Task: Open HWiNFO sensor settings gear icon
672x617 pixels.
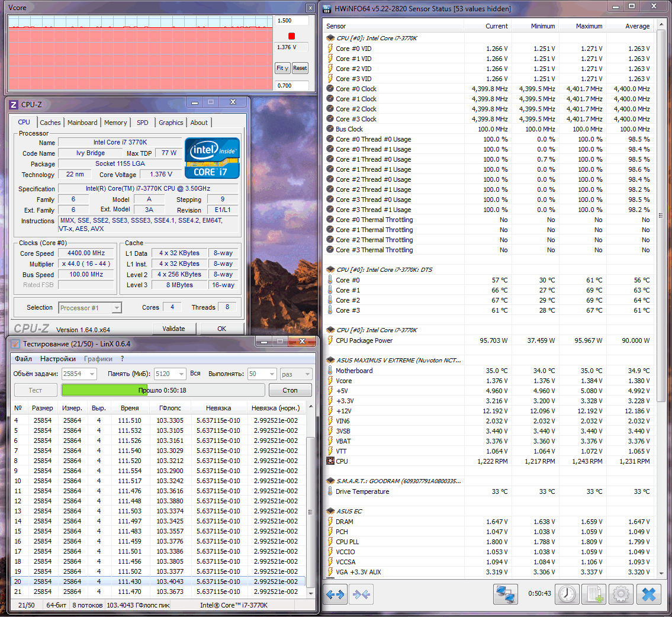Action: [620, 594]
